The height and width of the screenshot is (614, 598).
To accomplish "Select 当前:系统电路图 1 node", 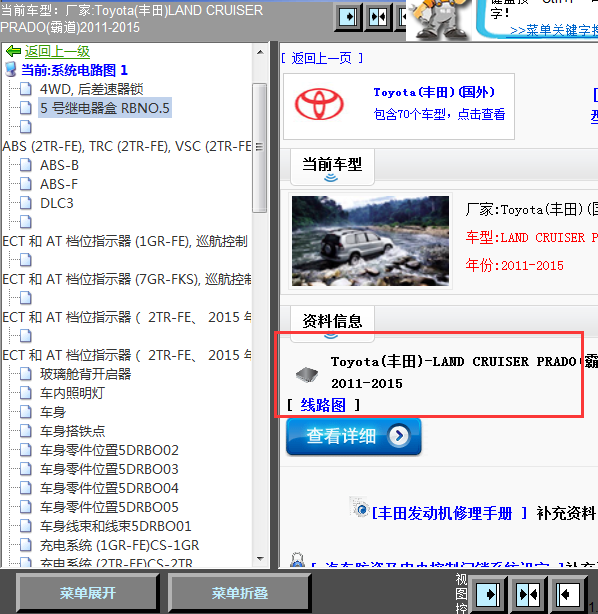I will pos(74,70).
